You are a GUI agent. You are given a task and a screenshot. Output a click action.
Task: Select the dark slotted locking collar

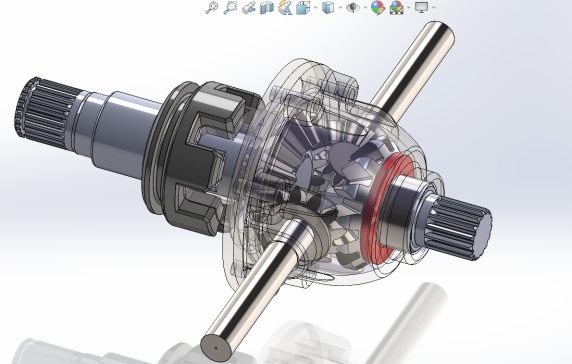190,160
